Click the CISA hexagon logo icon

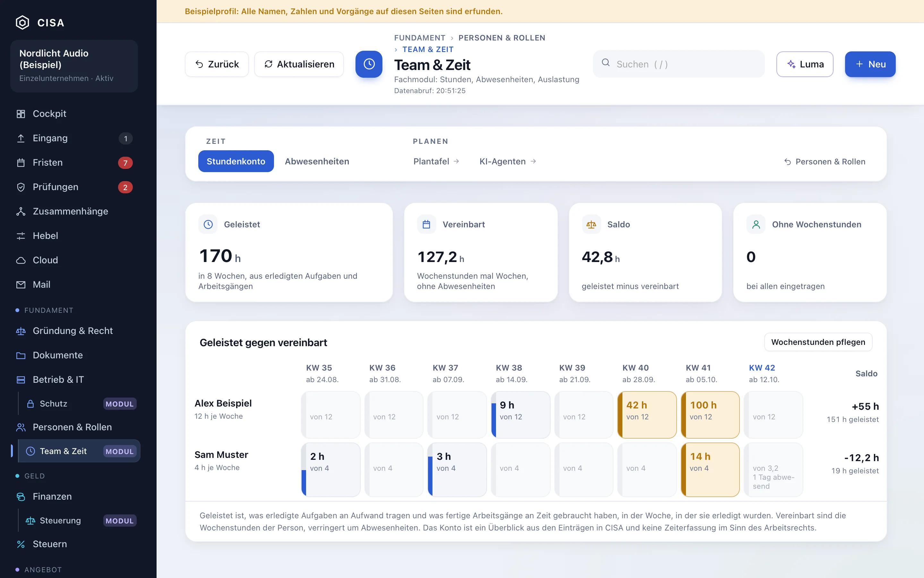[x=22, y=22]
